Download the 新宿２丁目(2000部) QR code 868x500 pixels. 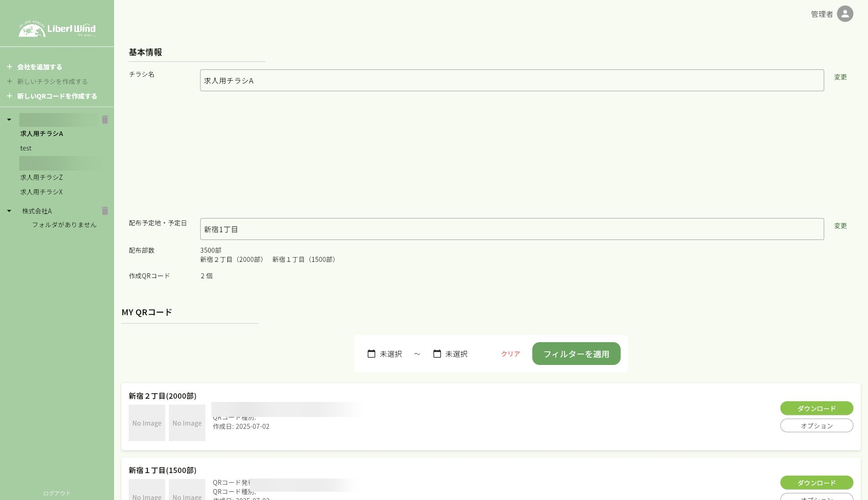pos(816,408)
